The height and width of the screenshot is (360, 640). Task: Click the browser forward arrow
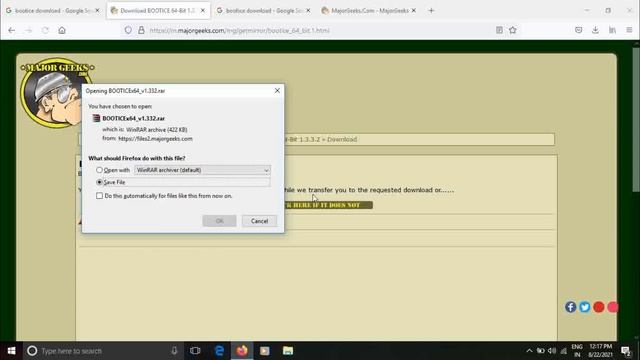[x=28, y=30]
